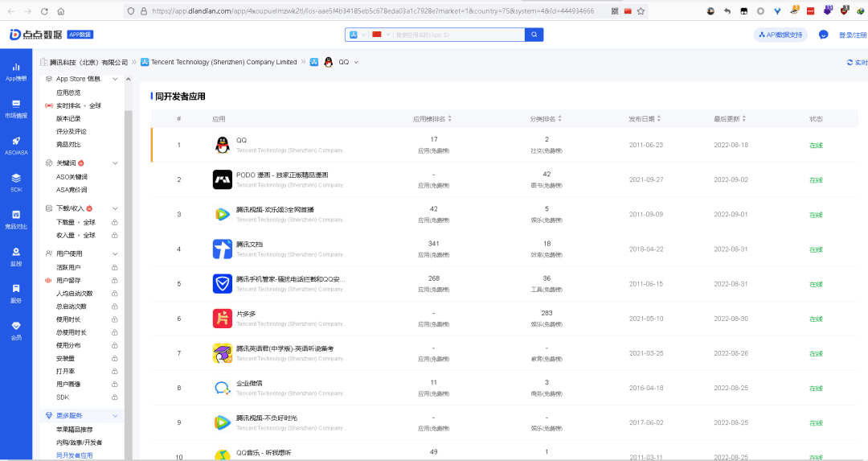Click the 片多多 app icon
The height and width of the screenshot is (461, 868).
click(223, 319)
